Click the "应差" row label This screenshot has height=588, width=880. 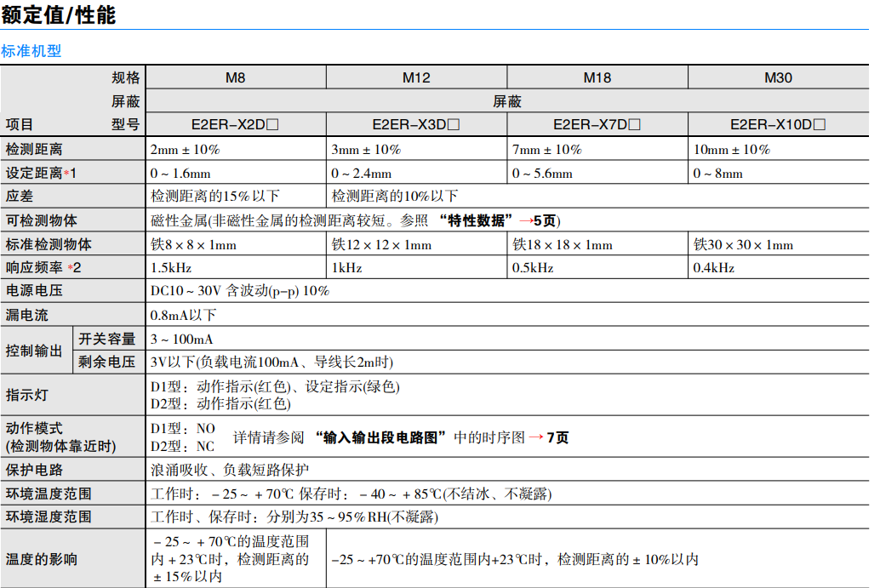point(20,197)
